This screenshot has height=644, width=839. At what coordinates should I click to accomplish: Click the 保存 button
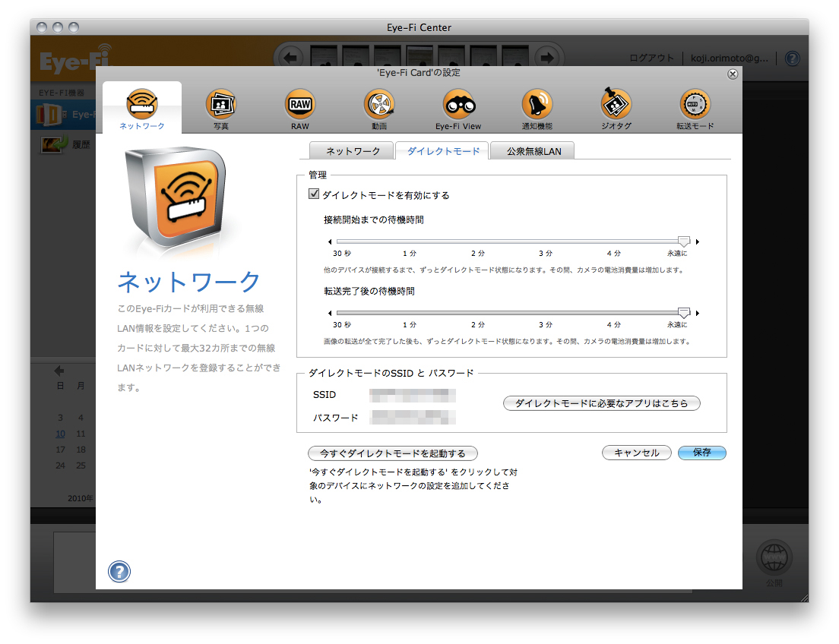pos(701,453)
